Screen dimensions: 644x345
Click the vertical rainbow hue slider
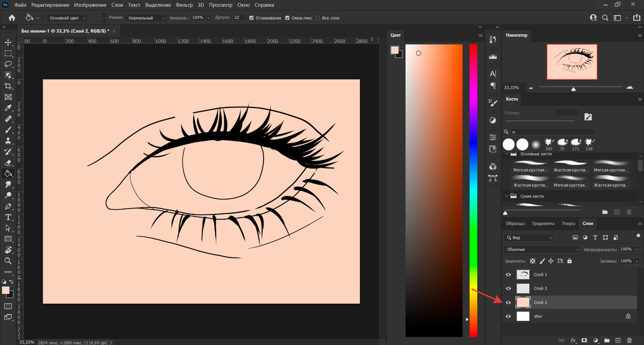[x=473, y=188]
